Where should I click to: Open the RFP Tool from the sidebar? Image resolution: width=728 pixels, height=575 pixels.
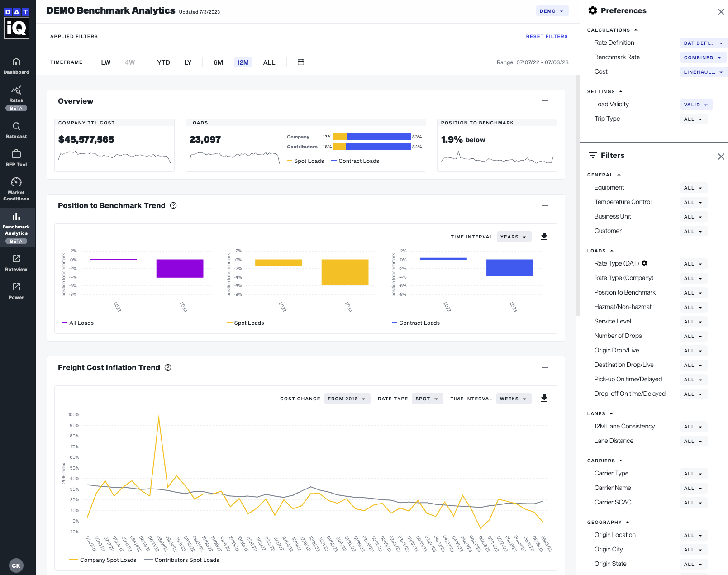[x=16, y=158]
